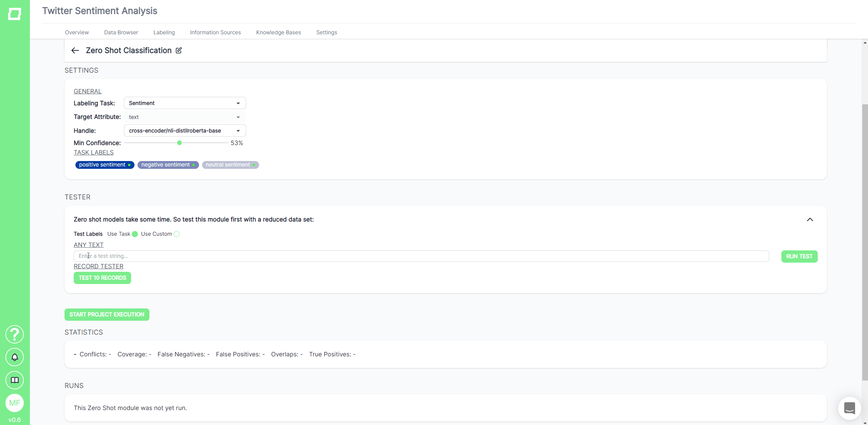Select the Use Custom radio option
The height and width of the screenshot is (425, 868).
[177, 234]
